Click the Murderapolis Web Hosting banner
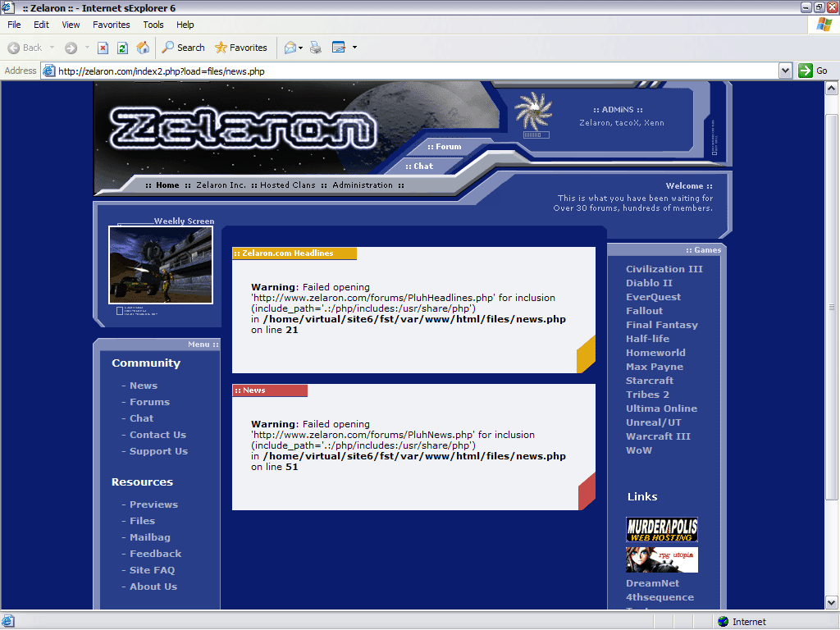Viewport: 840px width, 630px height. [x=662, y=530]
